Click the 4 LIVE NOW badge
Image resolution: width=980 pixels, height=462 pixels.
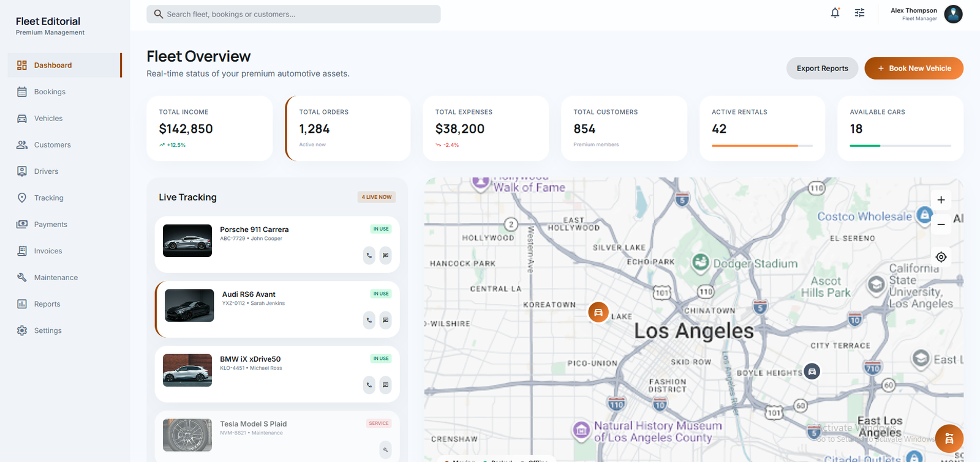click(377, 197)
